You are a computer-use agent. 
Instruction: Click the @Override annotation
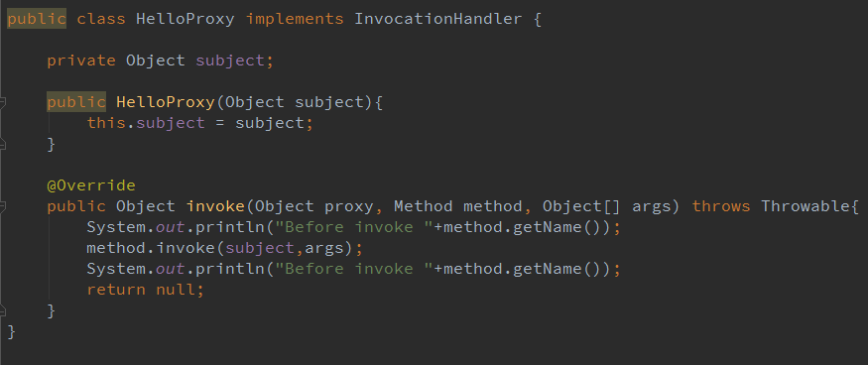(91, 185)
